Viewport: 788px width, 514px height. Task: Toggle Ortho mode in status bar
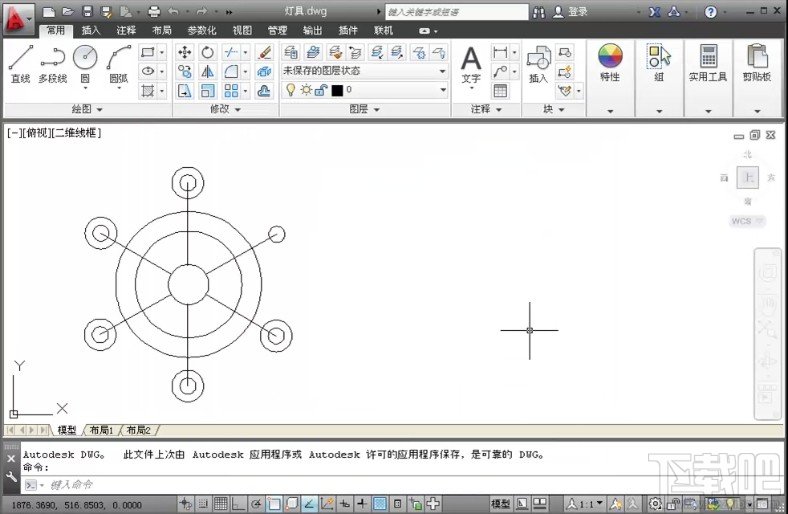coord(238,503)
